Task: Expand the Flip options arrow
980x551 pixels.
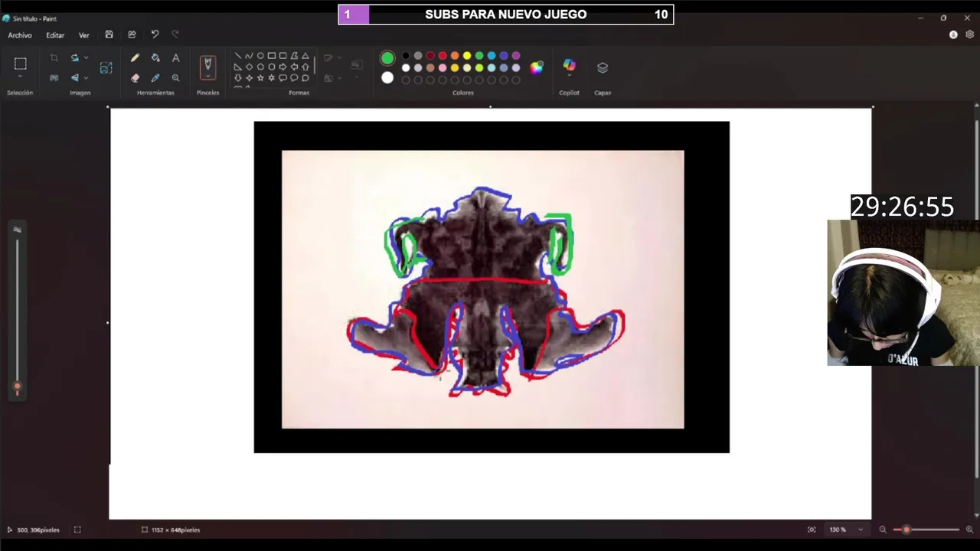Action: 86,78
